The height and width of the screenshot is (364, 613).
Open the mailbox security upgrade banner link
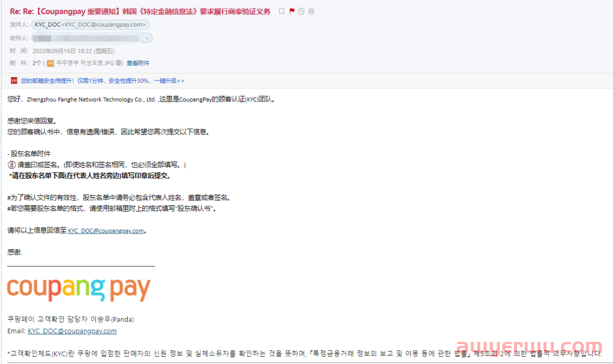tap(102, 81)
